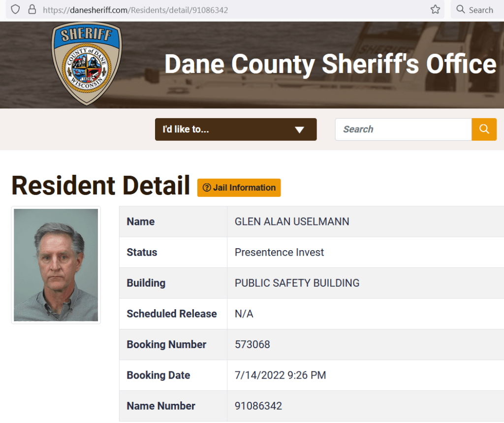Screen dimensions: 504x423
Task: Click the white arrow on the brown dropdown
Action: pos(299,130)
